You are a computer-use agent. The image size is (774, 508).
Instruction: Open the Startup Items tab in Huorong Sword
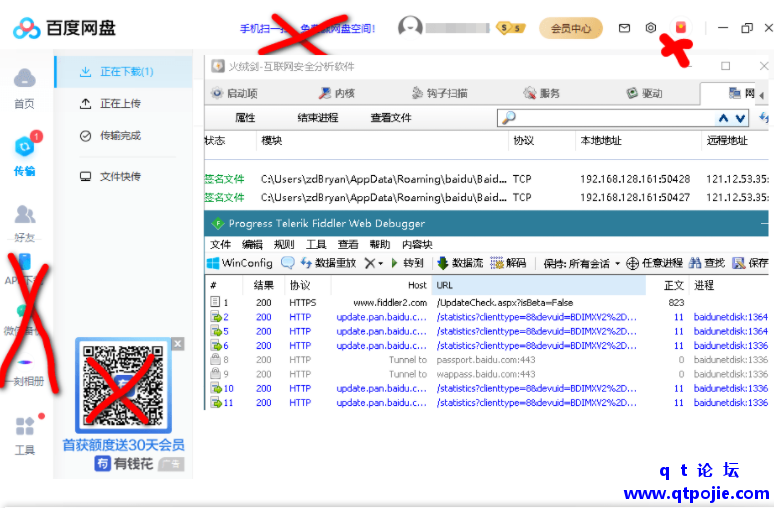click(234, 93)
